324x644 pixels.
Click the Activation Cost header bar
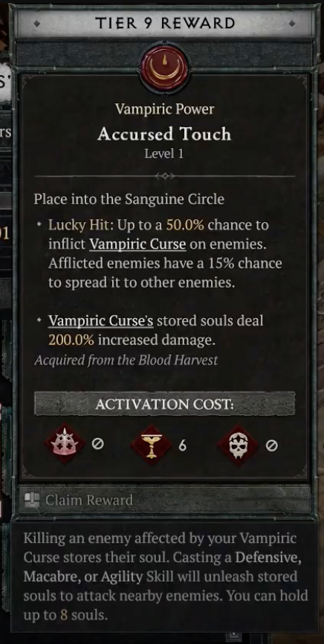(164, 404)
